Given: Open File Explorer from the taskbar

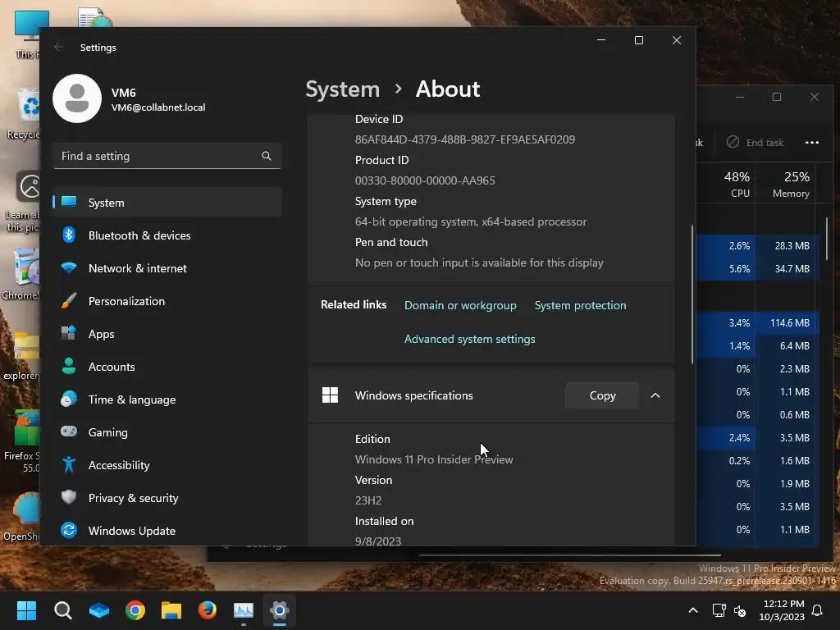Looking at the screenshot, I should (171, 609).
